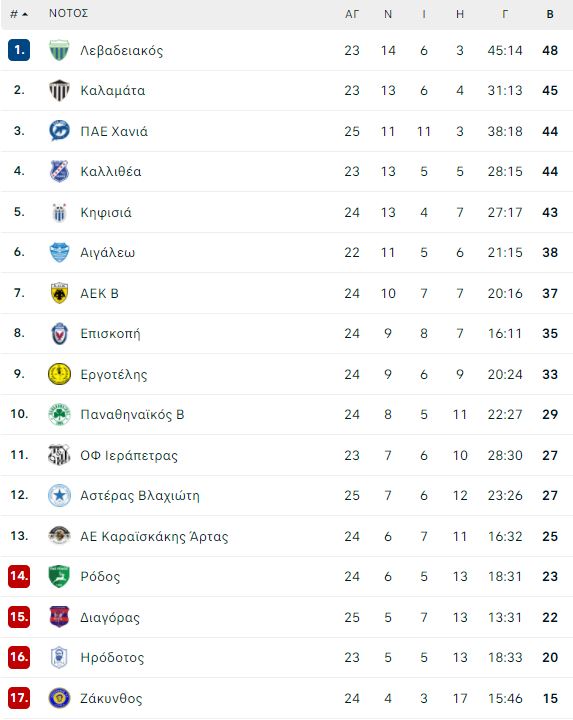Open the ΠΑΕ Χανιά dolphin logo

pos(59,131)
